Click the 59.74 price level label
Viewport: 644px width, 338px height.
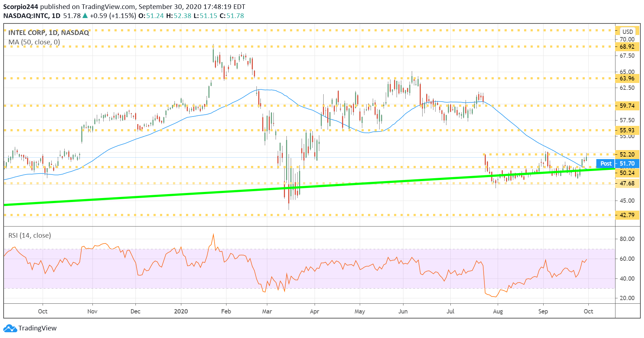coord(627,106)
